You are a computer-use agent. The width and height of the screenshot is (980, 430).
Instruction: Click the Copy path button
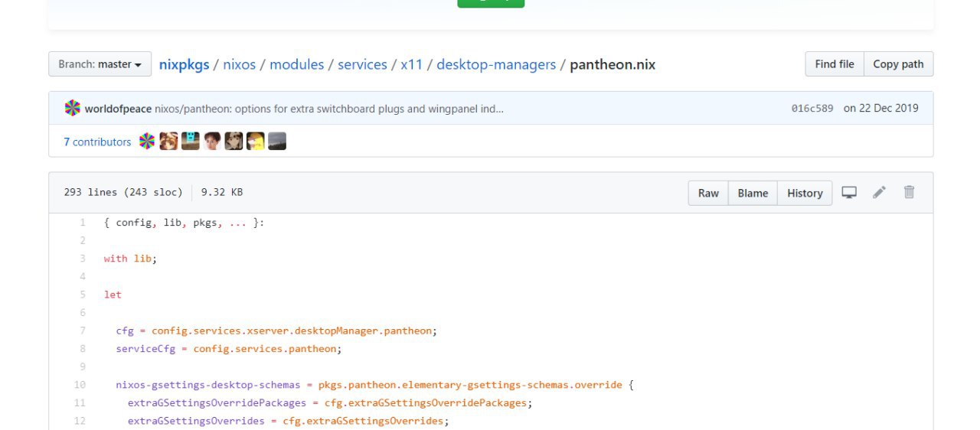898,64
